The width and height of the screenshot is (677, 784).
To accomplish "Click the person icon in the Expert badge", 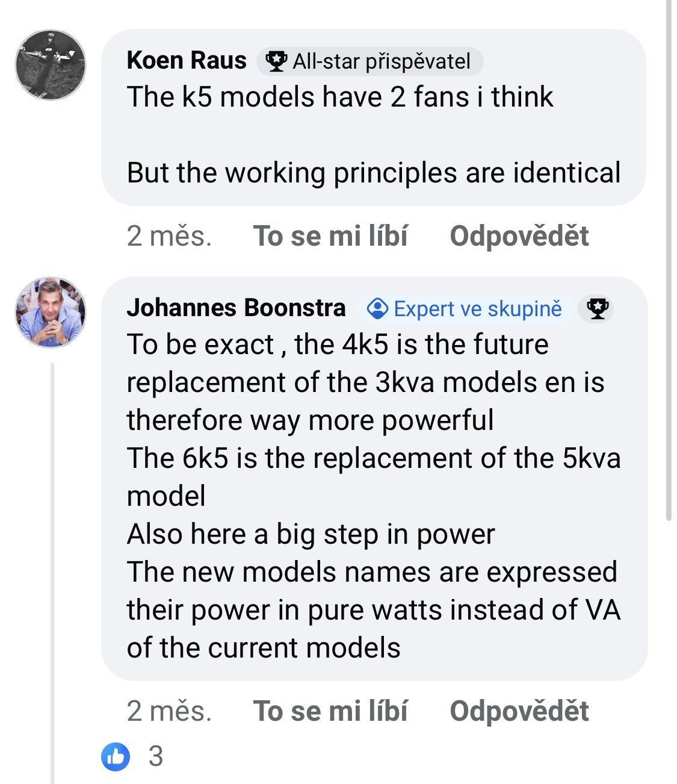I will tap(377, 309).
